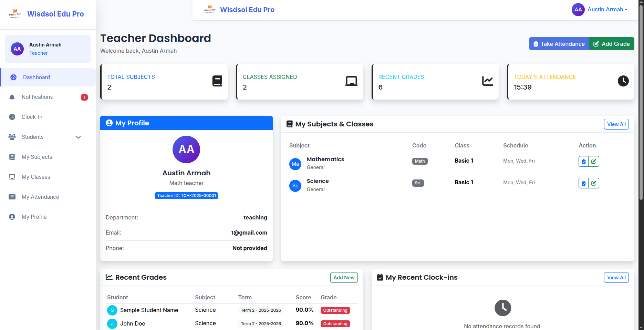
Task: Click the Outstanding grade badge for John Doe
Action: (335, 323)
